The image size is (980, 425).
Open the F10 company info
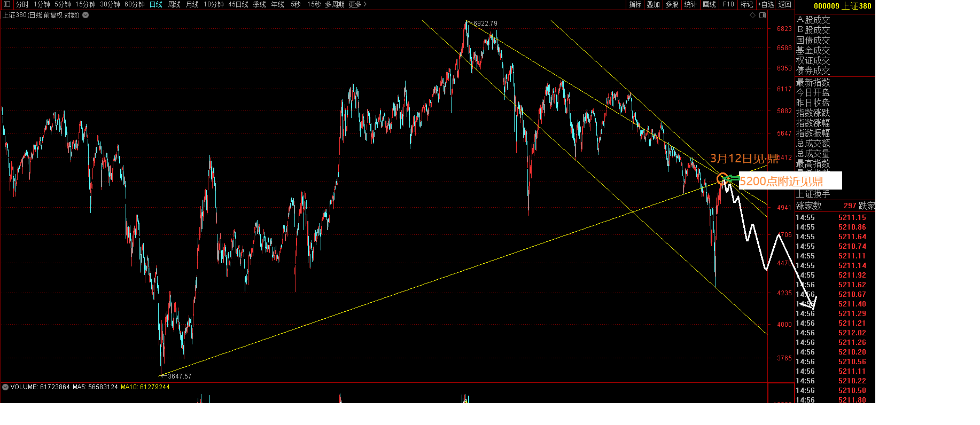728,4
